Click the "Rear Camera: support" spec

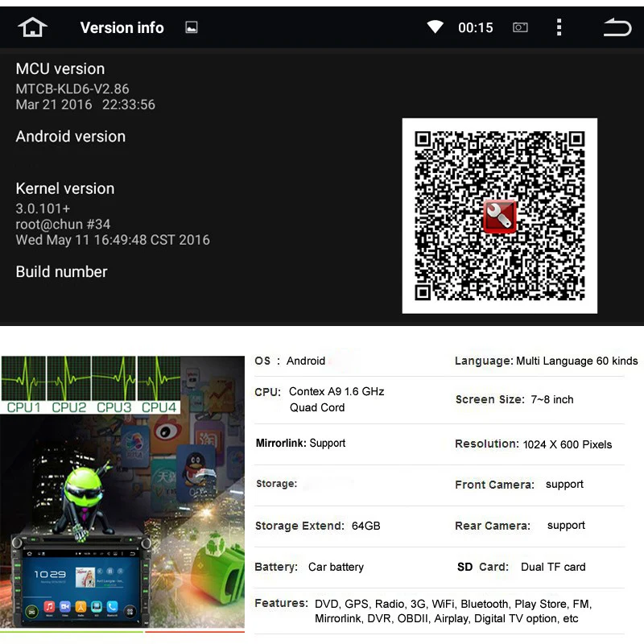pos(520,526)
